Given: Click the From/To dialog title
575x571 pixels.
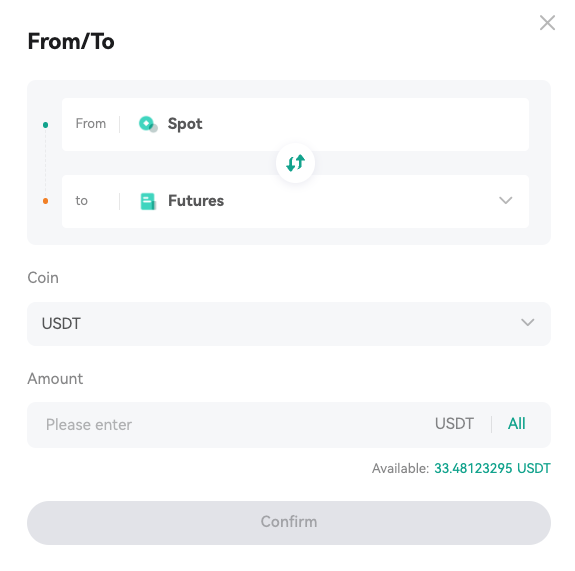Looking at the screenshot, I should pyautogui.click(x=71, y=41).
